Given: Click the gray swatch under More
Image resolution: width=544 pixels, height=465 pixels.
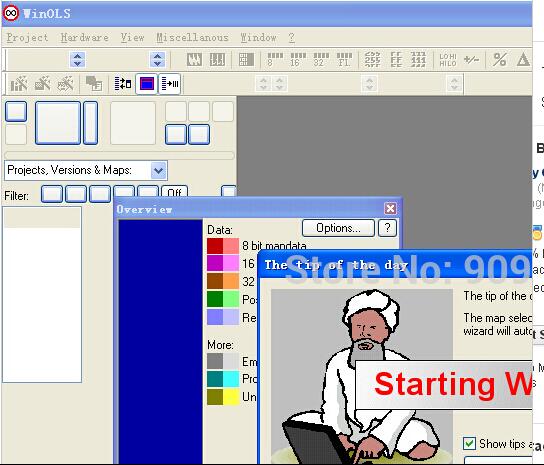Looking at the screenshot, I should pyautogui.click(x=215, y=361).
